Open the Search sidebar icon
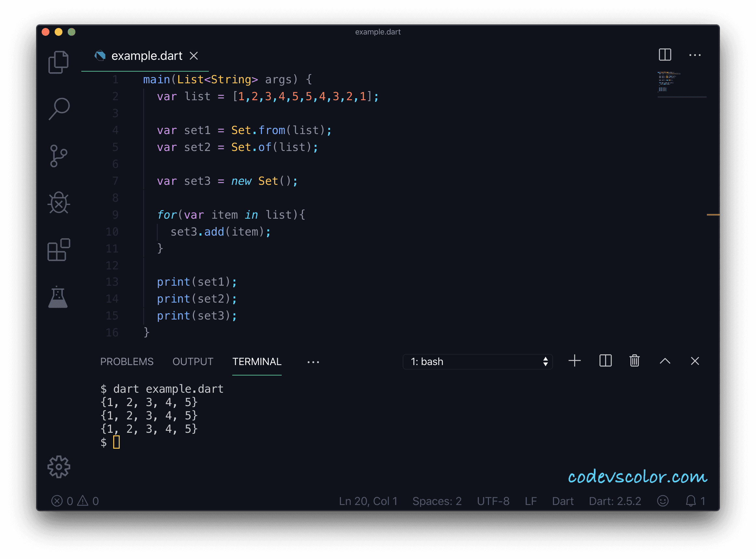This screenshot has height=559, width=756. coord(59,109)
